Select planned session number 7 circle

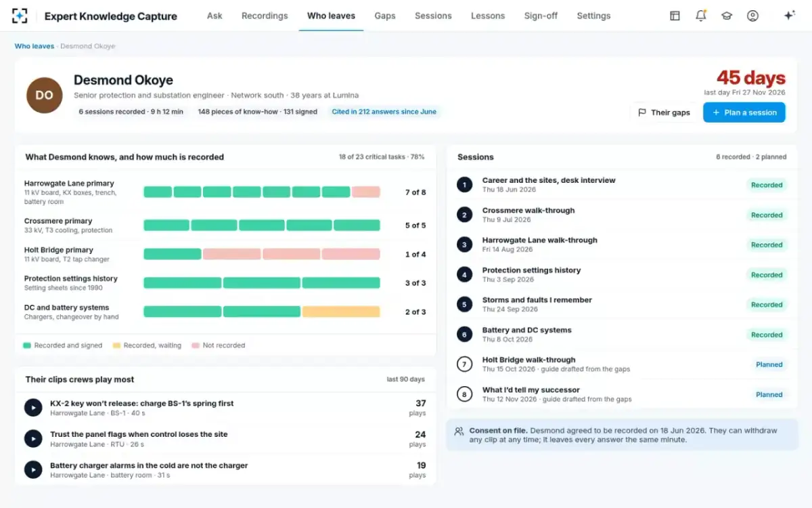tap(464, 364)
